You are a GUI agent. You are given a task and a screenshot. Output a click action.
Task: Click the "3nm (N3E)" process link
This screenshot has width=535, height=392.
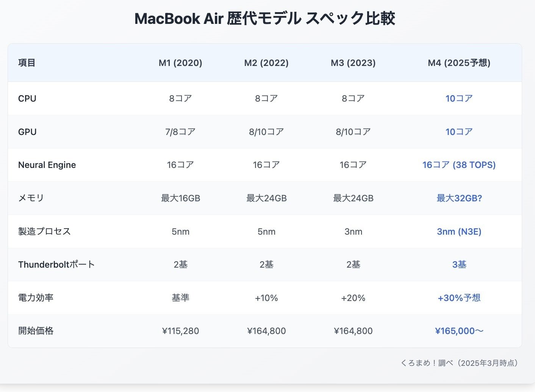tap(459, 231)
